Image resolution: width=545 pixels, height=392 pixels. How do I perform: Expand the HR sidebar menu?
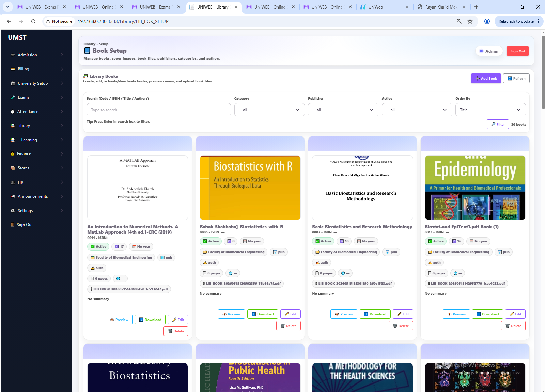36,182
